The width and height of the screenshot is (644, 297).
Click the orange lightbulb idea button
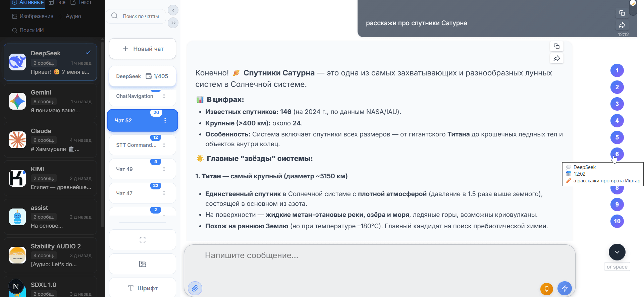click(547, 288)
